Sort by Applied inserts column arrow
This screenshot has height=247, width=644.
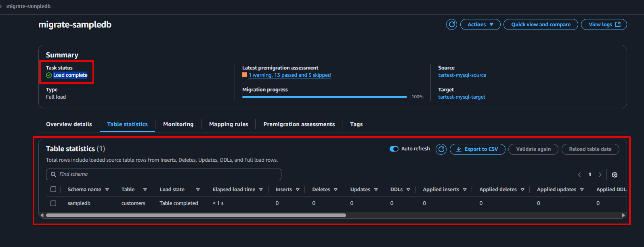(465, 190)
